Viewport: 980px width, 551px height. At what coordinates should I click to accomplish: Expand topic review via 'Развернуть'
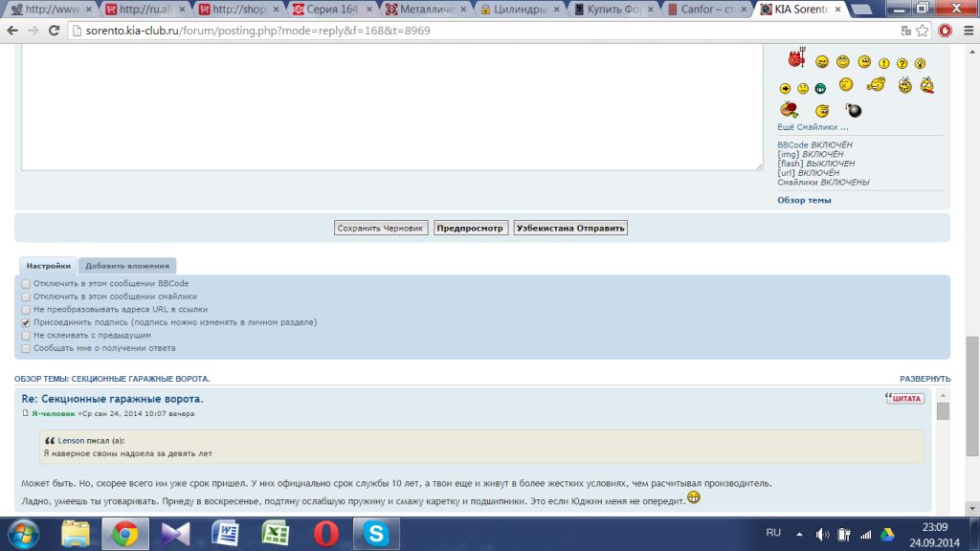pyautogui.click(x=924, y=379)
